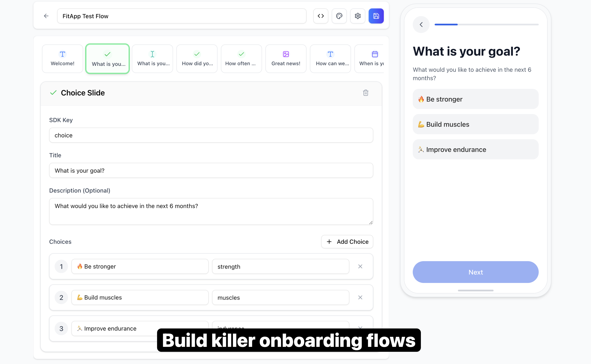This screenshot has height=364, width=591.
Task: Select the 'What is you...' text input slide
Action: click(x=152, y=59)
